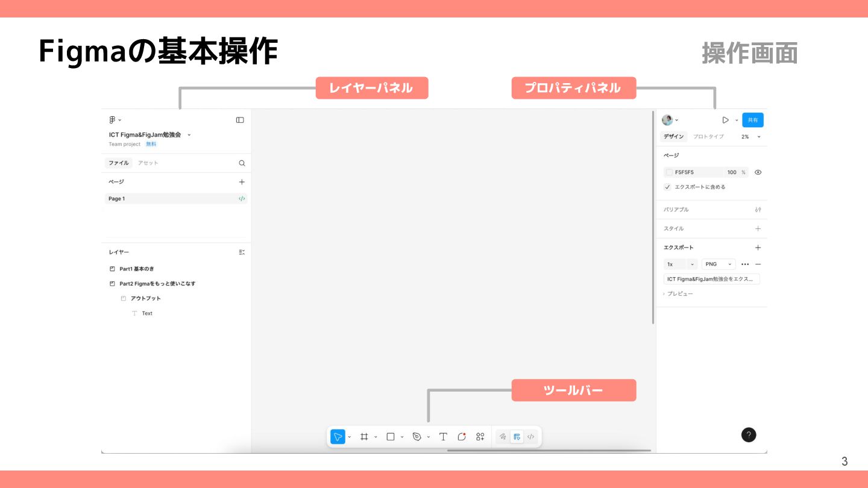868x488 pixels.
Task: Select the Rectangle shape tool
Action: click(391, 437)
